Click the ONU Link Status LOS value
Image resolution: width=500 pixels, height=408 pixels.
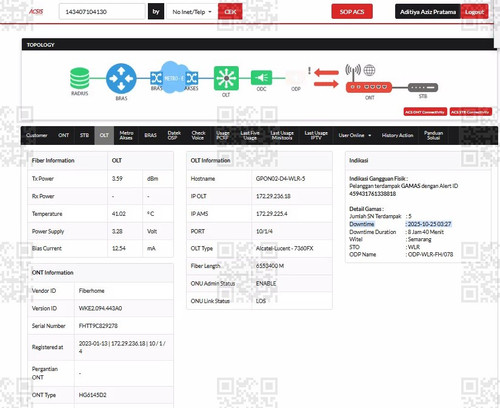tap(261, 301)
